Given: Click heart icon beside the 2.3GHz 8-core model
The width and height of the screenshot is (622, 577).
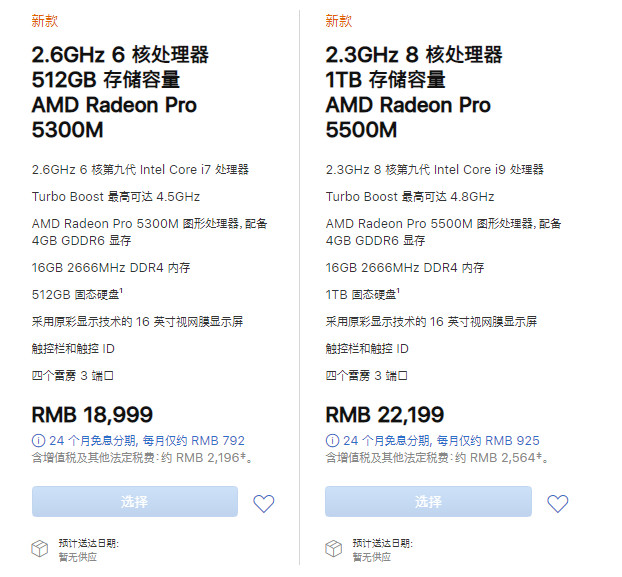Looking at the screenshot, I should click(557, 503).
